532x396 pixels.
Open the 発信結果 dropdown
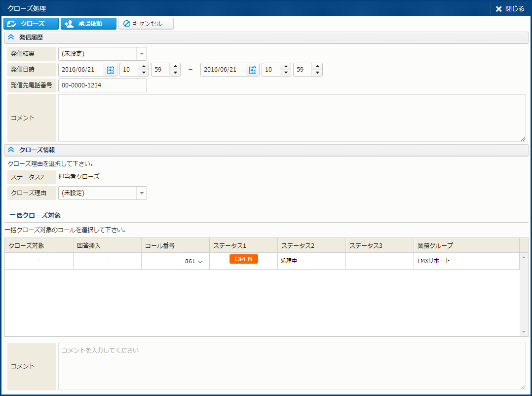pyautogui.click(x=141, y=54)
